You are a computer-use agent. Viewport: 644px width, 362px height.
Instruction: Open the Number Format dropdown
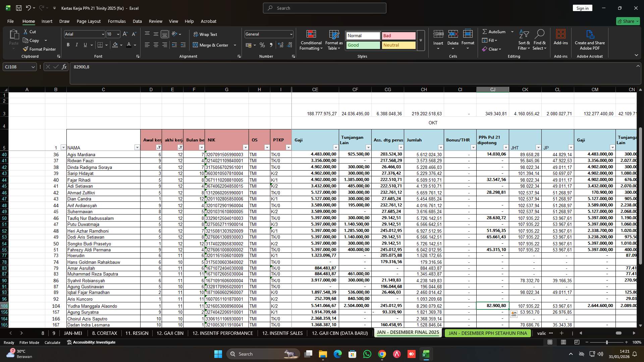[x=290, y=34]
